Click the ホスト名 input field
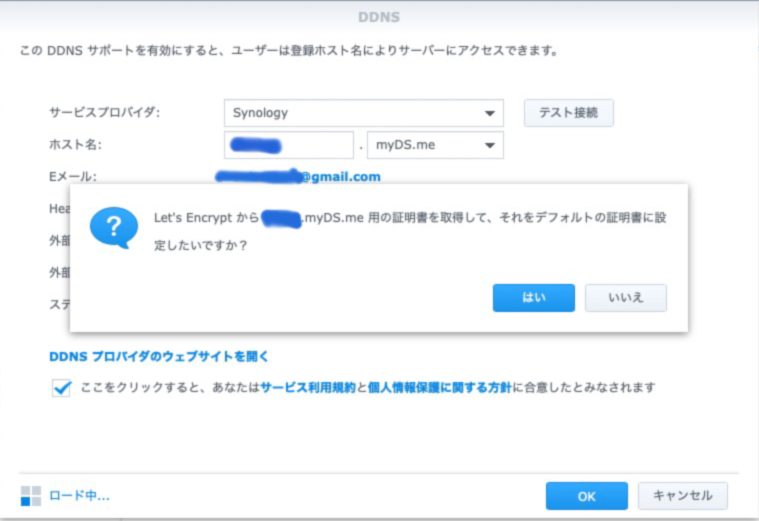Screen dimensions: 759x521 [288, 145]
